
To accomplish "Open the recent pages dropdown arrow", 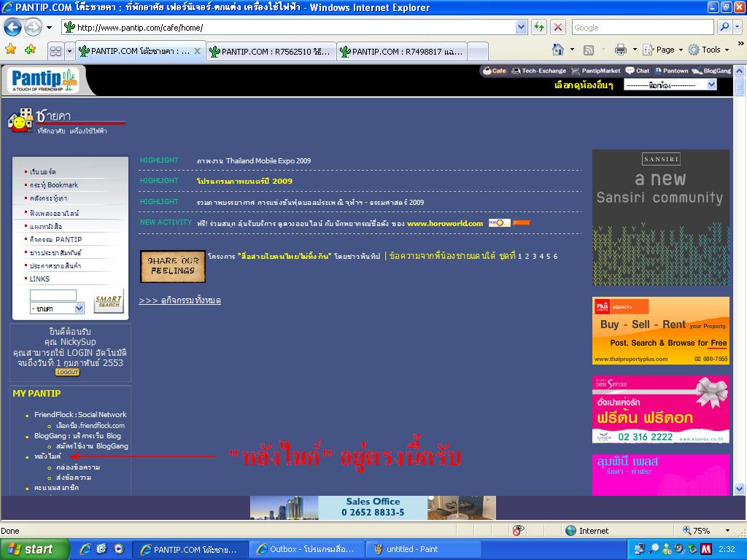I will coord(49,28).
